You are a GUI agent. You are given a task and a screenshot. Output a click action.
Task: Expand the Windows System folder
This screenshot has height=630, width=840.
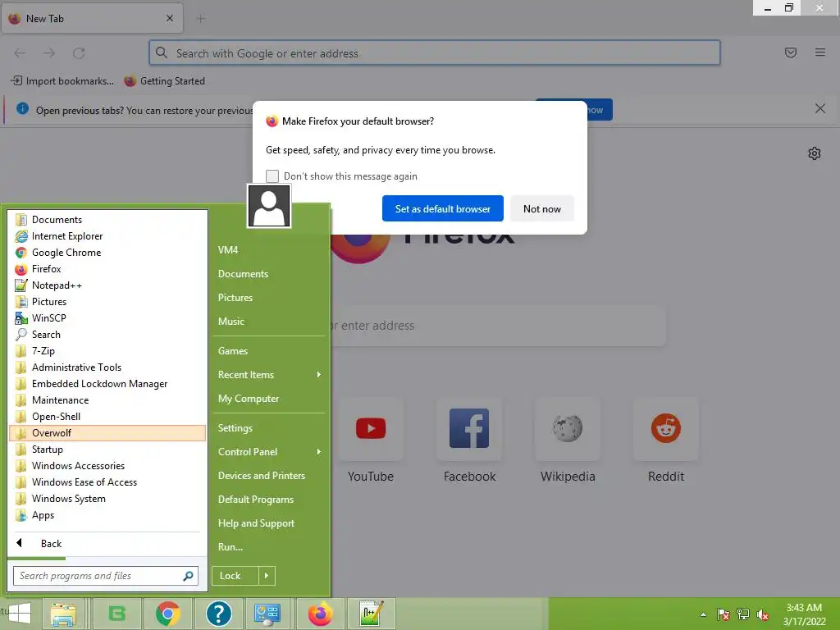pyautogui.click(x=107, y=499)
